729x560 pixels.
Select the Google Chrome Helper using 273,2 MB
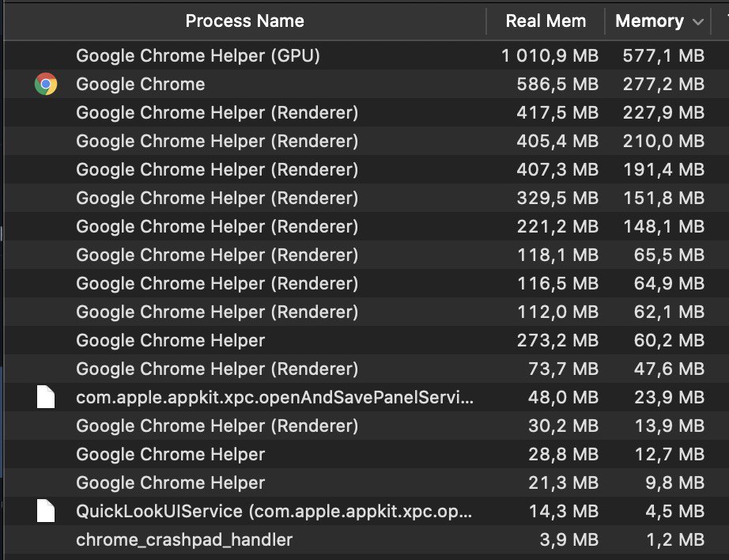[x=366, y=340]
